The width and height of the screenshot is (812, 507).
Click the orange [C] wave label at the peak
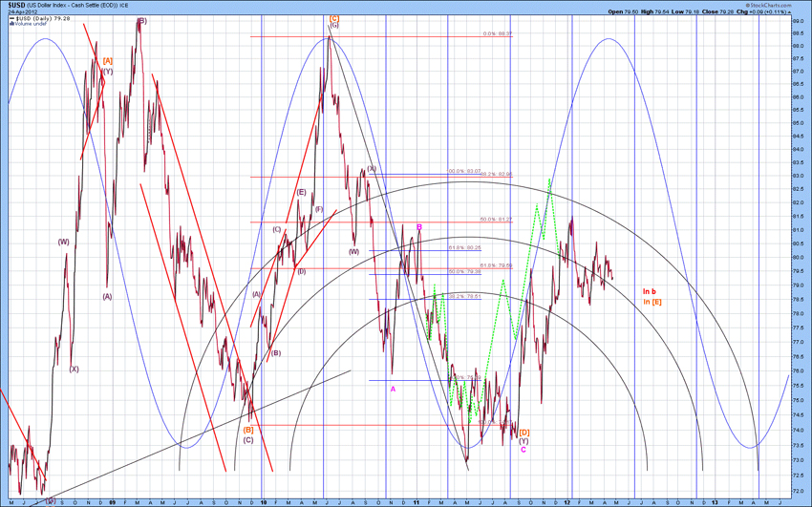click(x=333, y=18)
